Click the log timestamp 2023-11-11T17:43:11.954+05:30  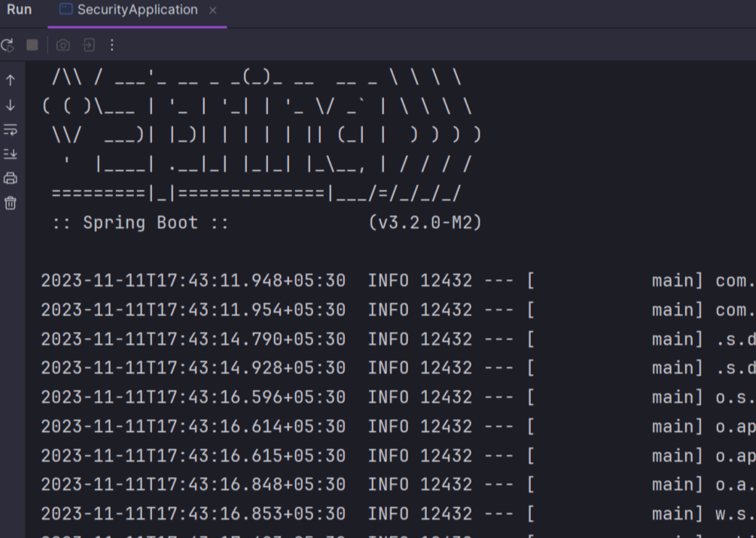coord(194,310)
